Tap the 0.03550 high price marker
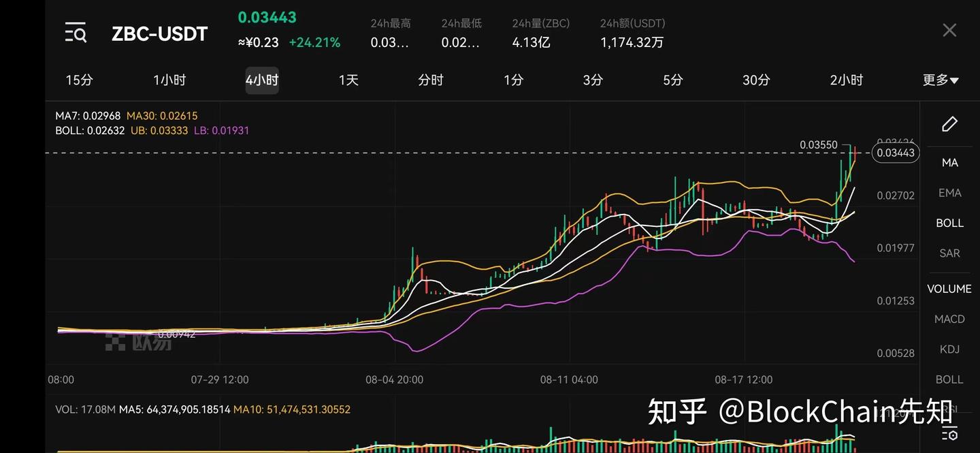The width and height of the screenshot is (980, 453). point(819,144)
